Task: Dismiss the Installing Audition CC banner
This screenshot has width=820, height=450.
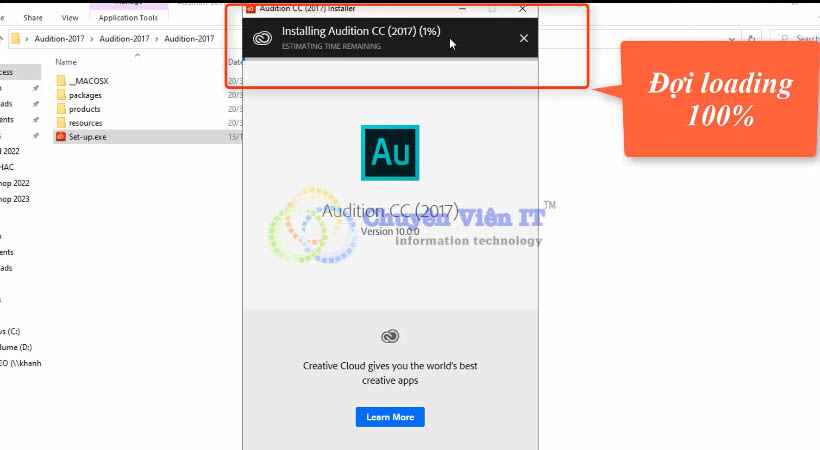Action: click(x=524, y=38)
